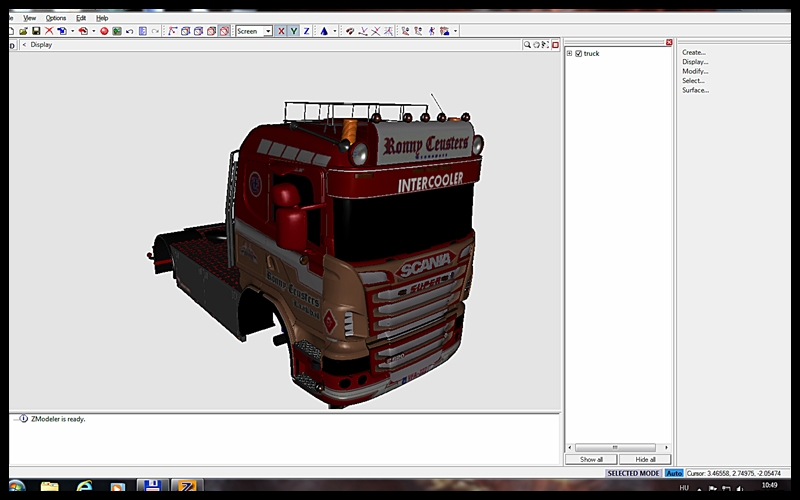Click the colorful last toolbar icon
This screenshot has height=500, width=800.
coord(444,31)
